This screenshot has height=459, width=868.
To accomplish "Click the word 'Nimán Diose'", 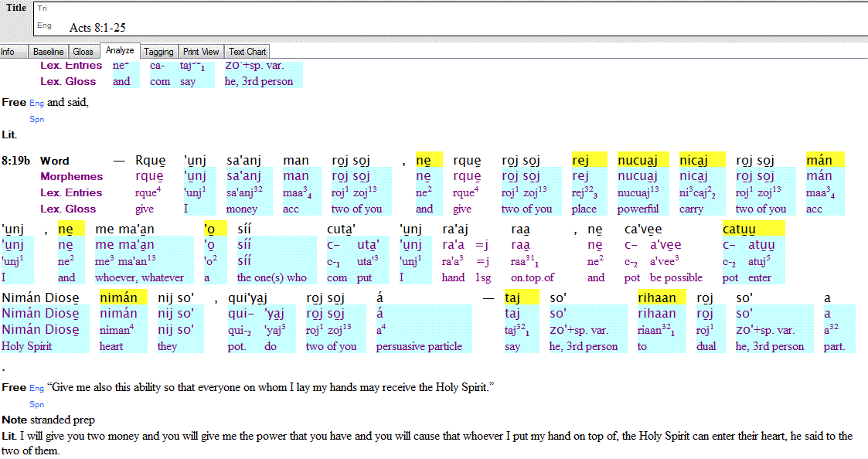I will 40,297.
